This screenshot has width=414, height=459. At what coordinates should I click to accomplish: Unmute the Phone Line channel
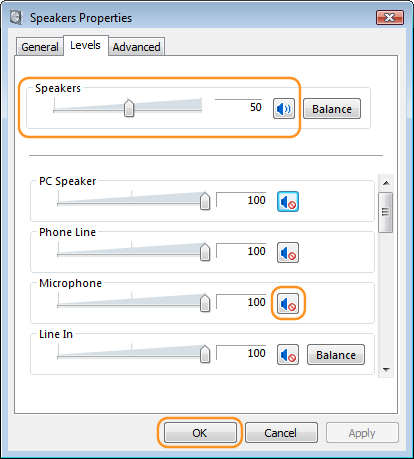click(288, 253)
